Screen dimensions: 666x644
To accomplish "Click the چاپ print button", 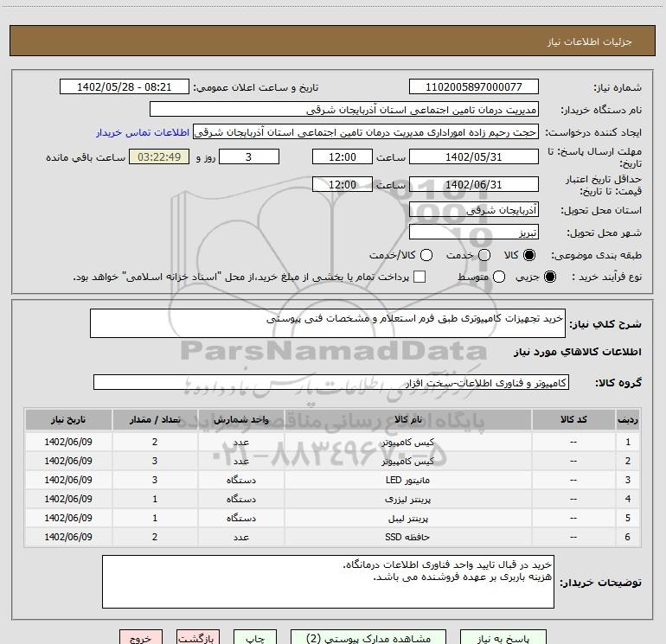I will coord(255,638).
